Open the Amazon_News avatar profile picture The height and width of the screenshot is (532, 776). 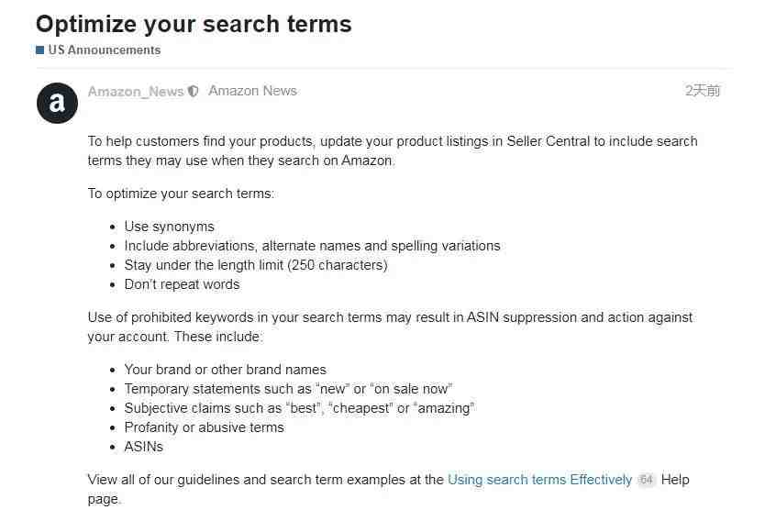tap(57, 103)
